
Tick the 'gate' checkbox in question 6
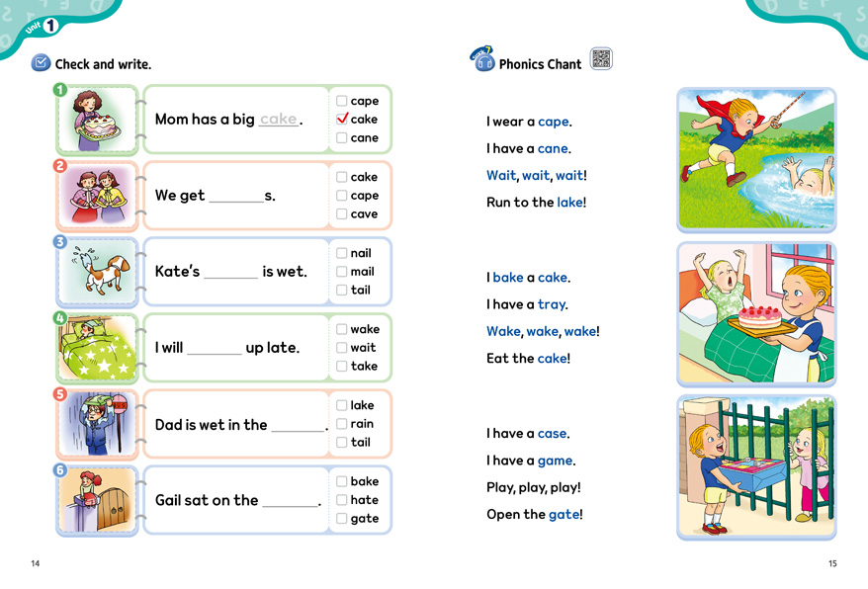coord(342,519)
